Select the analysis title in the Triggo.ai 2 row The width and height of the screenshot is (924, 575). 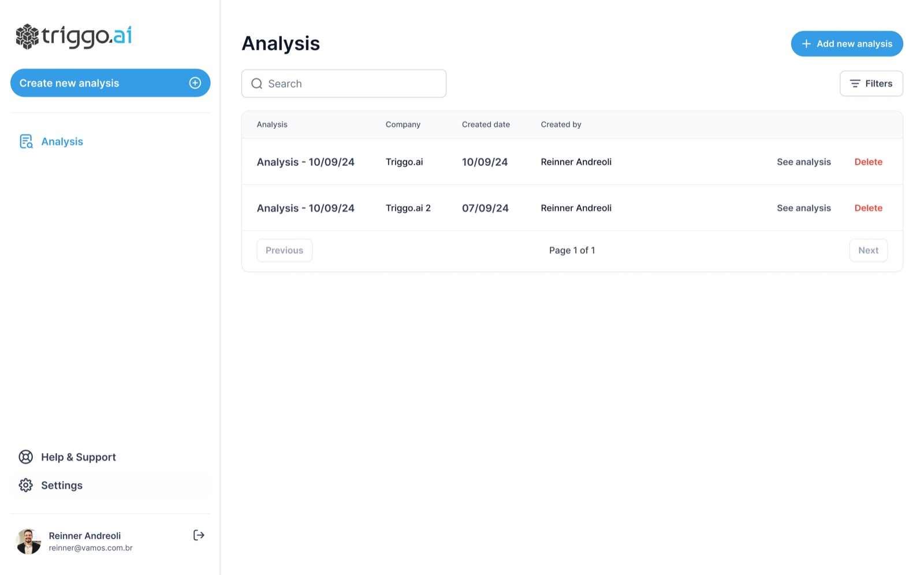(305, 209)
